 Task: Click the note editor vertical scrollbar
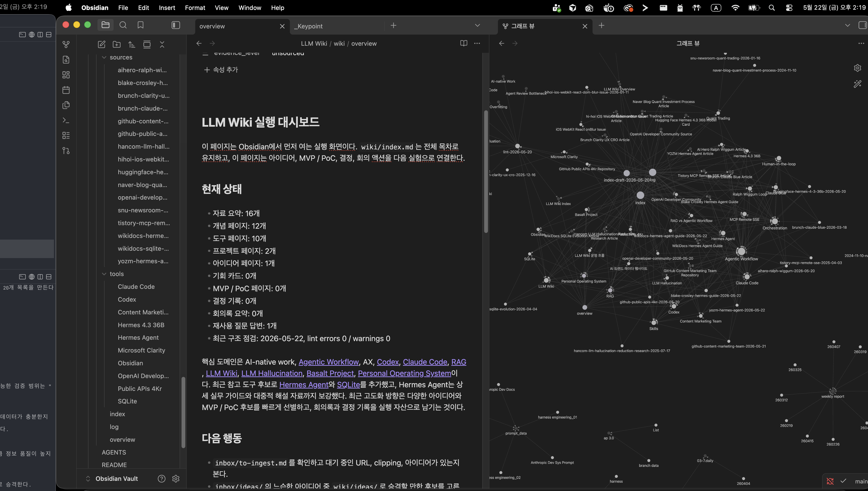pos(486,171)
